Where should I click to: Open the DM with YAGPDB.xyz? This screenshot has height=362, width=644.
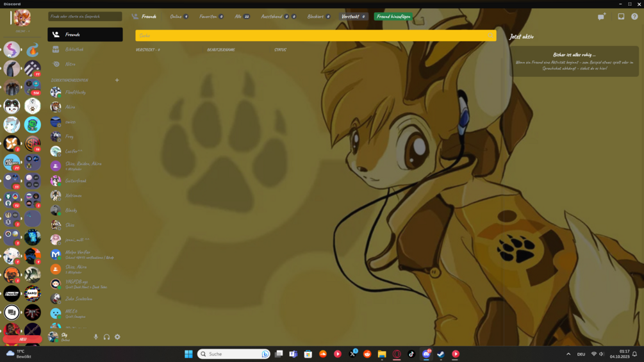85,284
